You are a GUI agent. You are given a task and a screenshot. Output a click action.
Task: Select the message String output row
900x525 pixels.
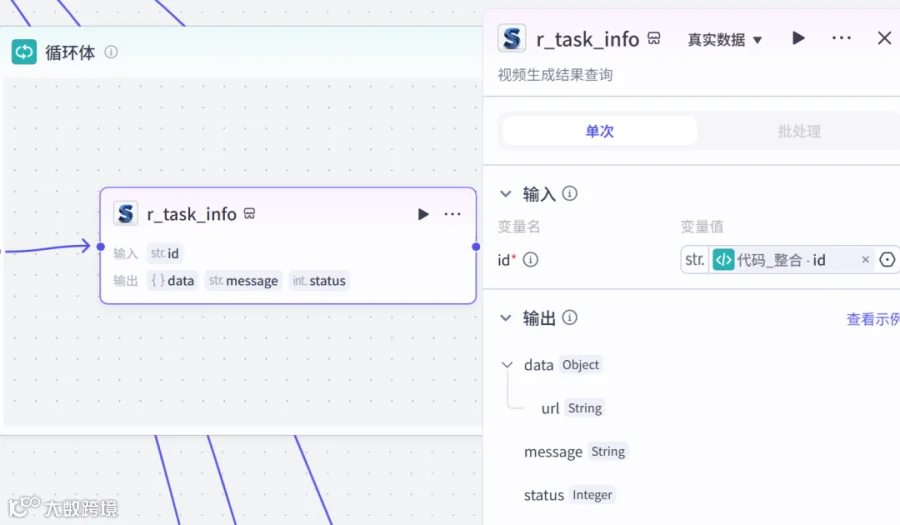(x=576, y=452)
